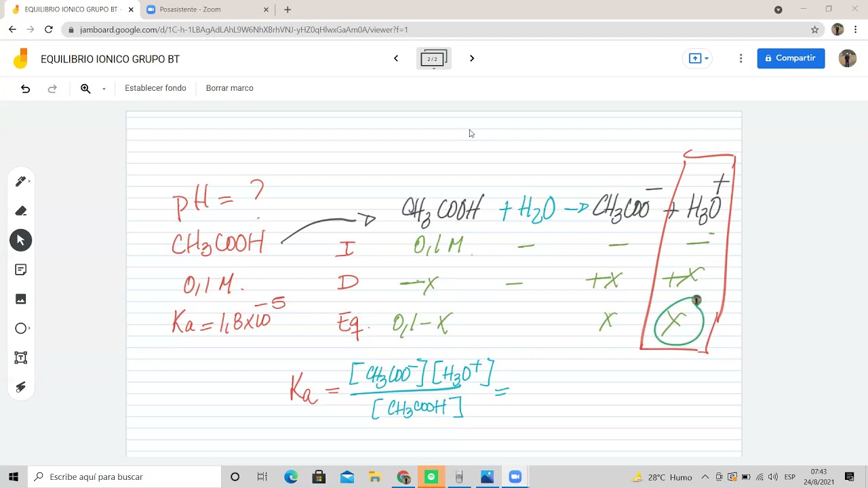
Task: Switch to Chrome on the taskbar
Action: click(x=403, y=477)
